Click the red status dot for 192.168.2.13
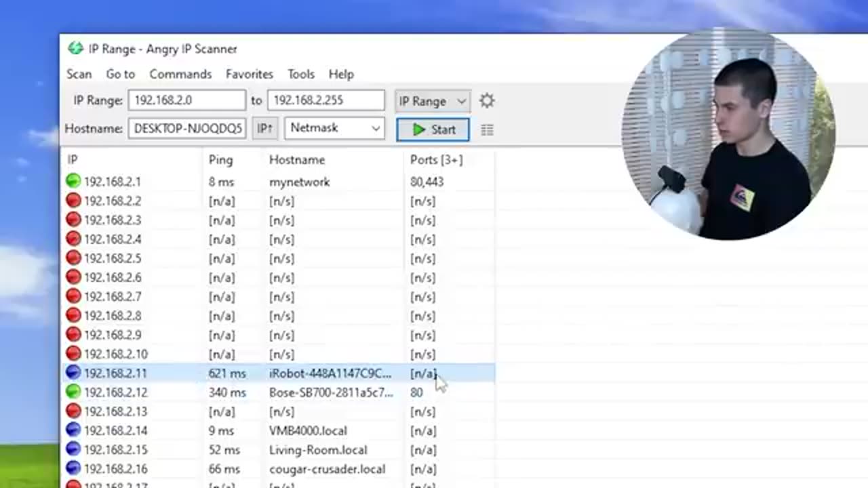 coord(73,411)
